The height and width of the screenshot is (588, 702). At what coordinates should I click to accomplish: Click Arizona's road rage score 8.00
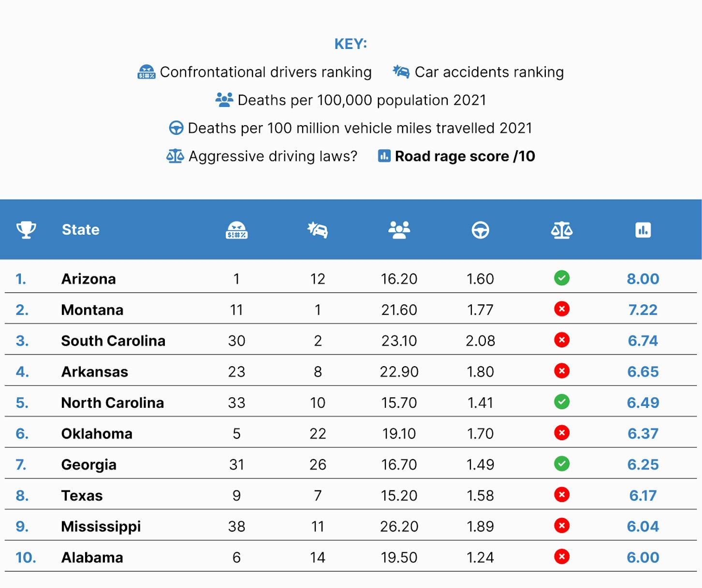pyautogui.click(x=643, y=279)
